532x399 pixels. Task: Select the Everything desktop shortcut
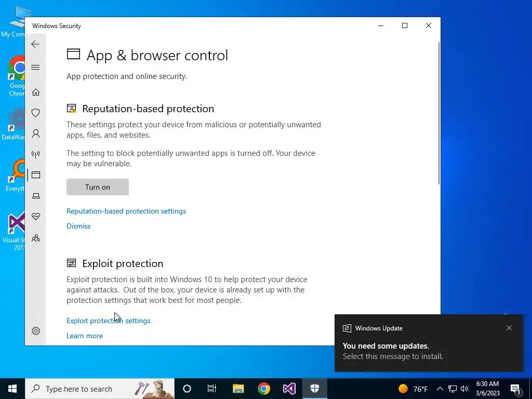point(15,176)
